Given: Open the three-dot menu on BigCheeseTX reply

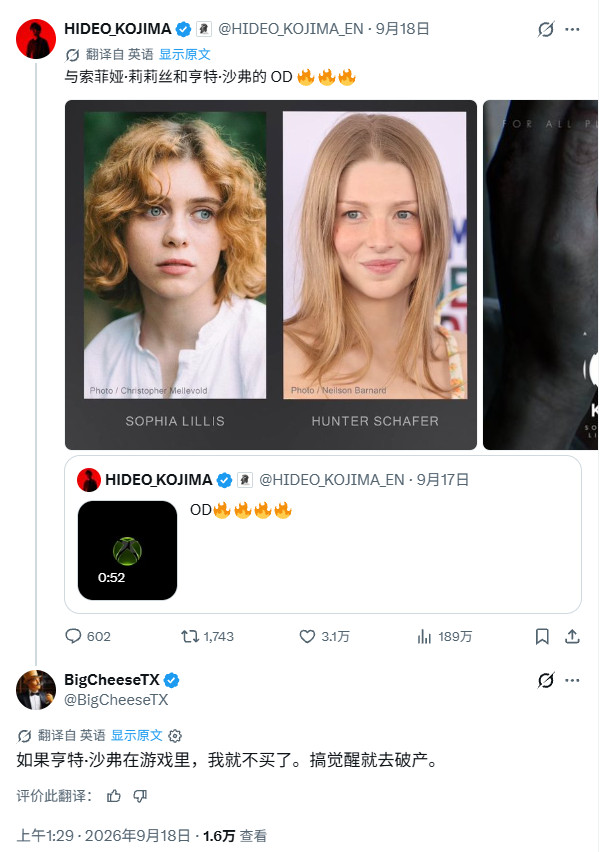Looking at the screenshot, I should (572, 680).
